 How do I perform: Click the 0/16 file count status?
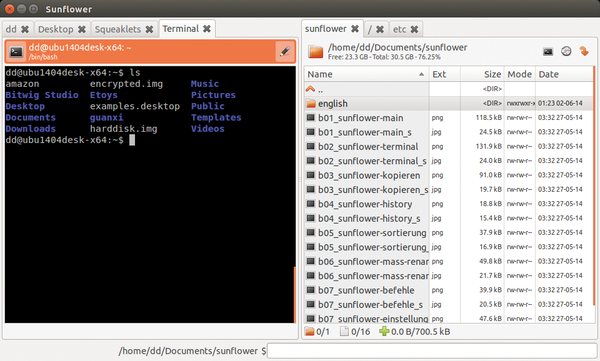point(355,332)
